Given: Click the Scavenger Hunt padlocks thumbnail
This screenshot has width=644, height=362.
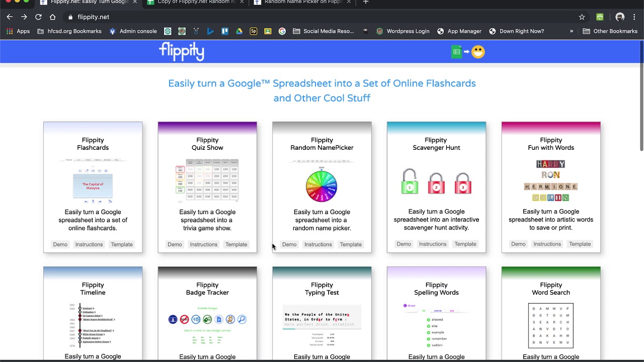Looking at the screenshot, I should [436, 181].
